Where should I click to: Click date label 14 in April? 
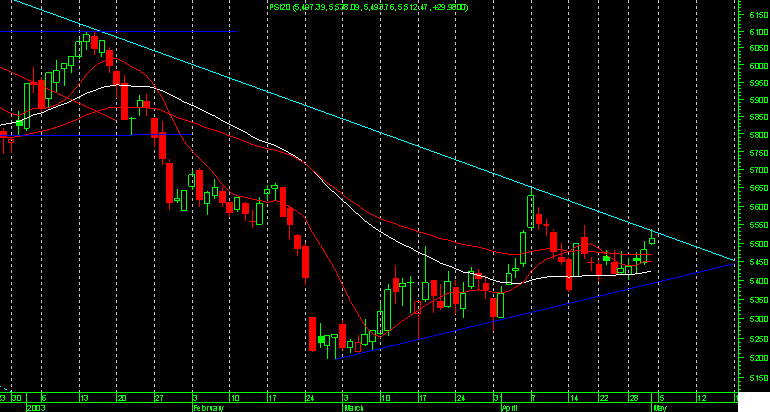(574, 398)
